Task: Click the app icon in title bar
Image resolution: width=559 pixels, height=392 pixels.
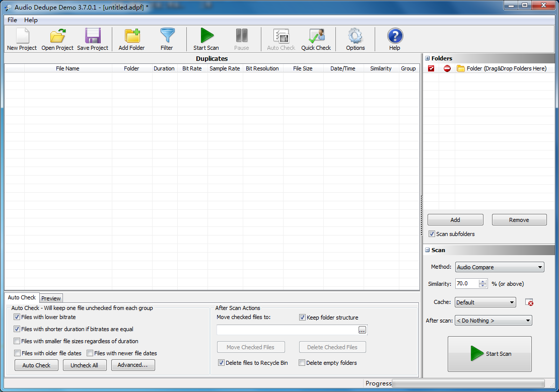Action: [8, 7]
